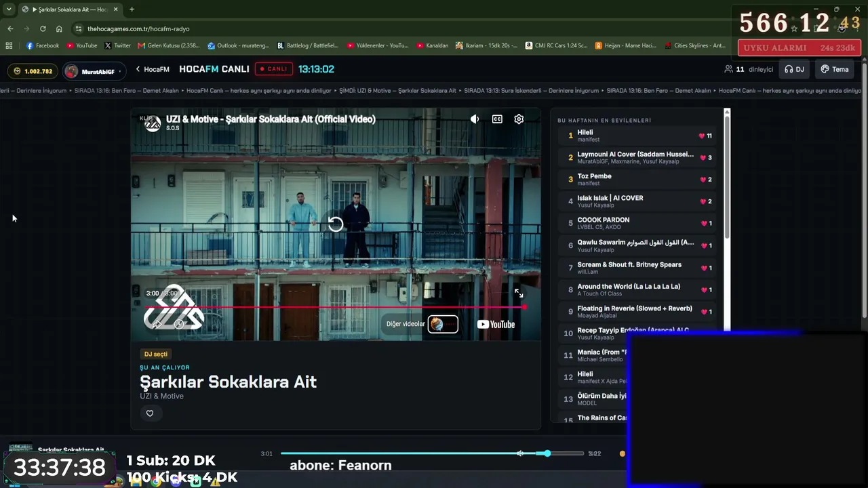Toggle closed captions on the video
This screenshot has width=868, height=488.
(x=497, y=119)
